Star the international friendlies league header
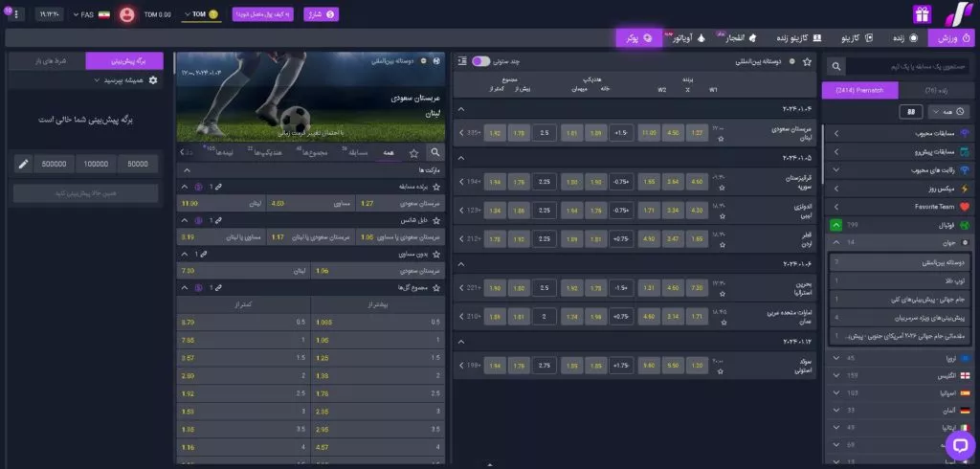The width and height of the screenshot is (980, 469). point(807,61)
